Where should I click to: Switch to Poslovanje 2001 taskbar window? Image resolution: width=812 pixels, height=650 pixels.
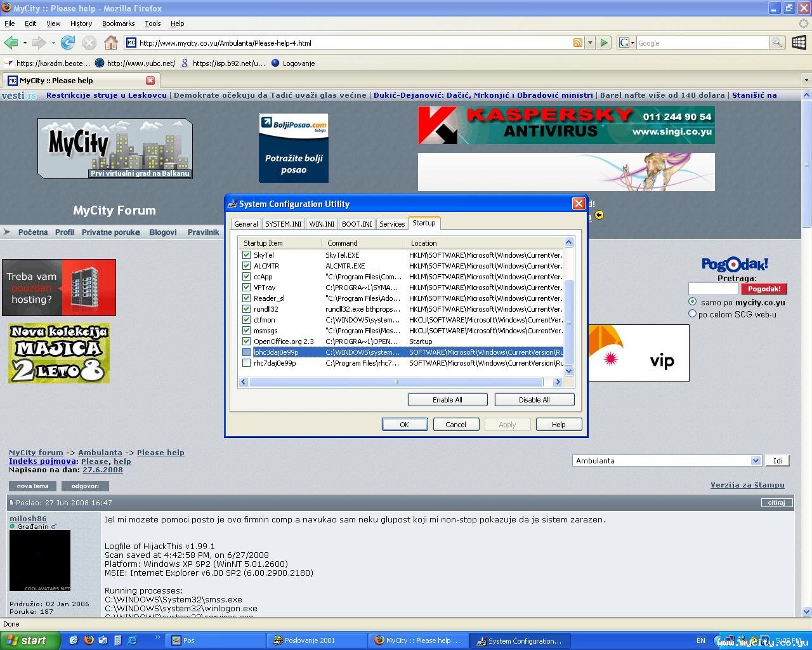[317, 640]
